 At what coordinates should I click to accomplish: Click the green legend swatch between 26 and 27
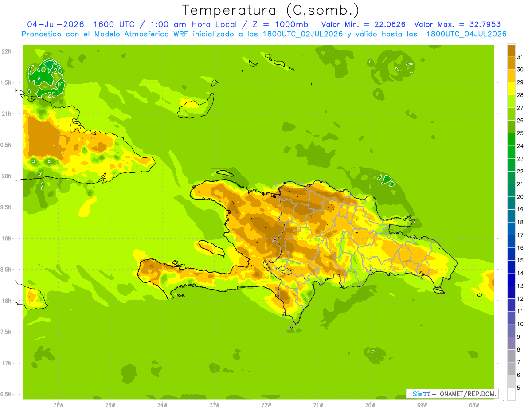(x=511, y=114)
